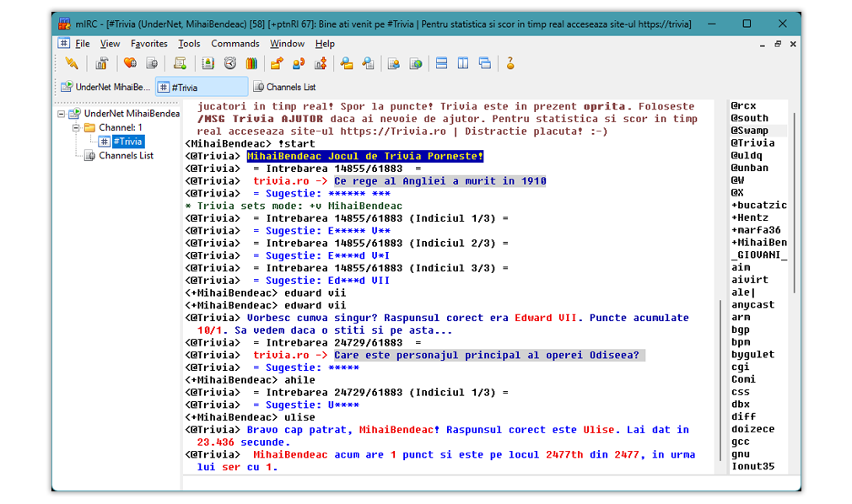Screen dimensions: 852x504
Task: Select Channel: 1 folder in tree
Action: coord(120,127)
